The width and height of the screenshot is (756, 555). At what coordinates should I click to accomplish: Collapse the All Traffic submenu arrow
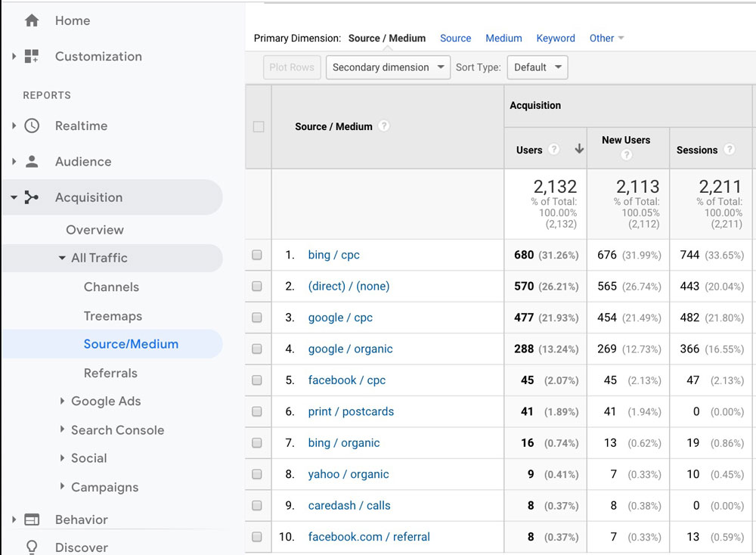(x=62, y=258)
